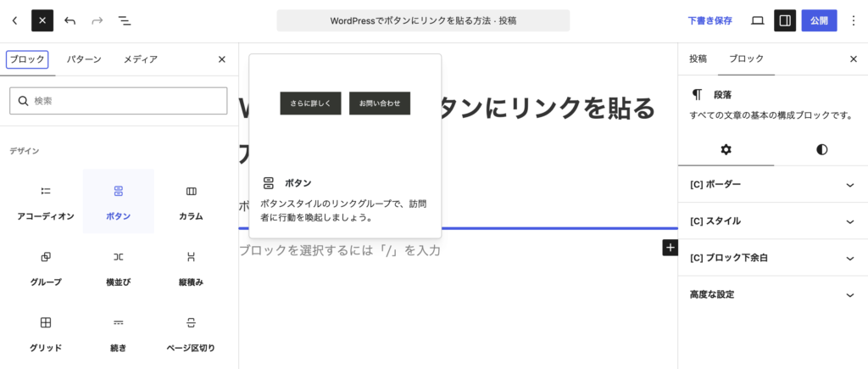Click the さらに詳しく preview button
This screenshot has width=868, height=369.
click(310, 103)
